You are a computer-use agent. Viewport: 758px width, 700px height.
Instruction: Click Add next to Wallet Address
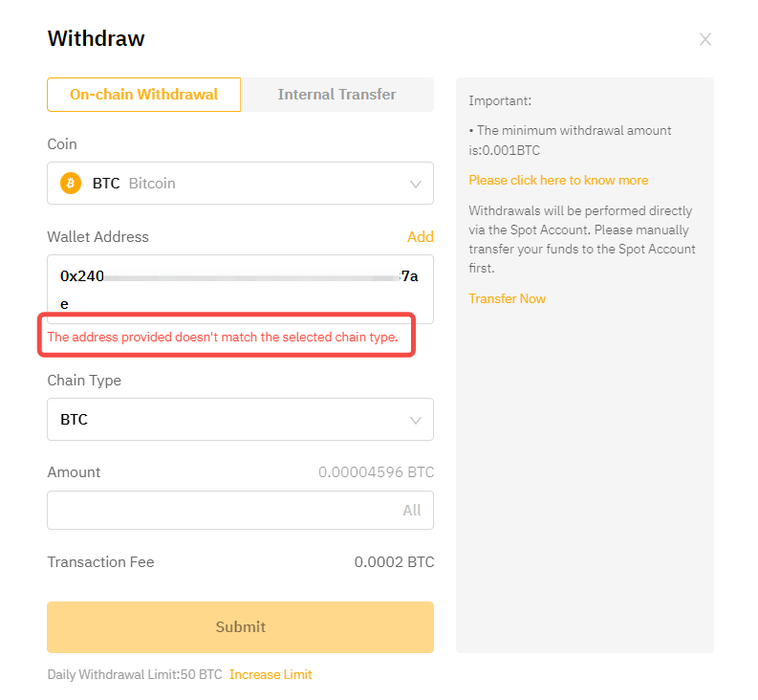(x=420, y=237)
